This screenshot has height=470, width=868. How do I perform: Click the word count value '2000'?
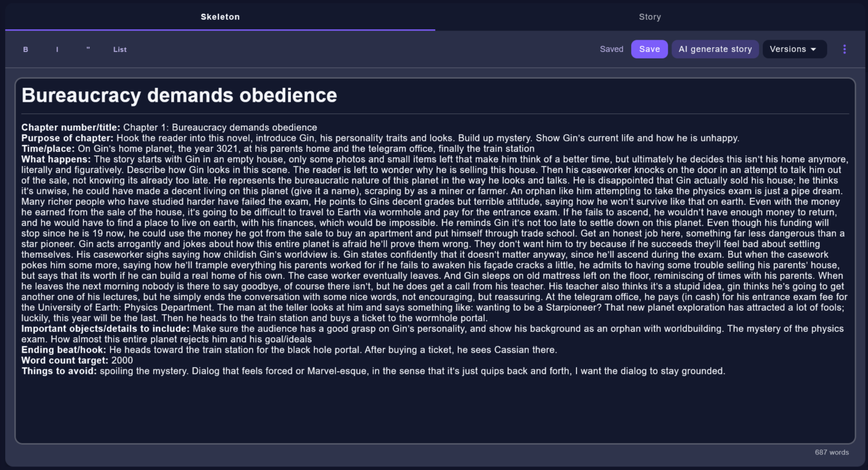pyautogui.click(x=122, y=361)
